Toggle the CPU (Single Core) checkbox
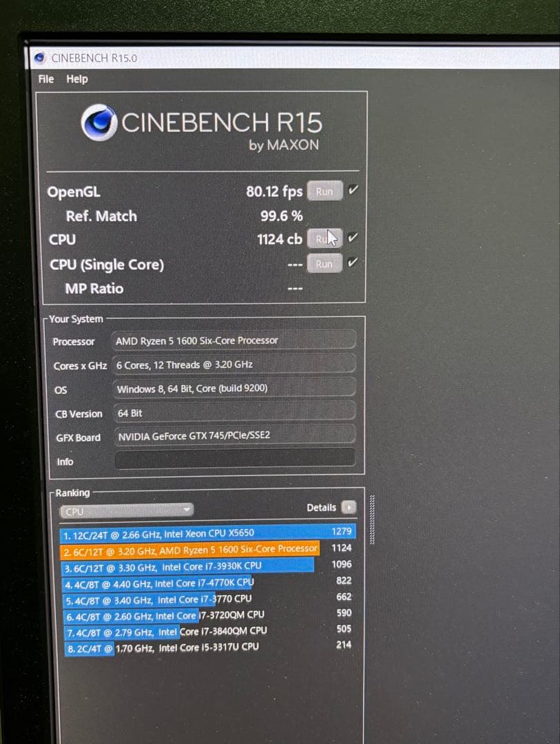The width and height of the screenshot is (560, 744). coord(353,262)
